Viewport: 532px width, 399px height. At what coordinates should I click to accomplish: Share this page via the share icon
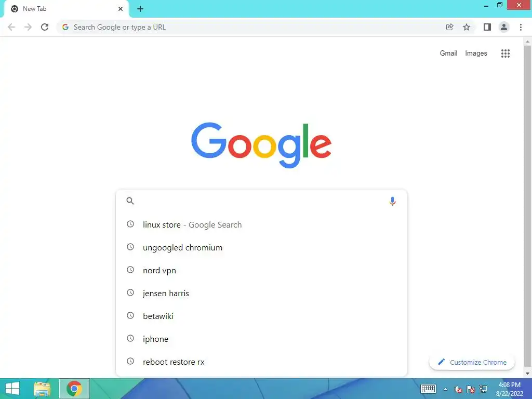pyautogui.click(x=449, y=27)
